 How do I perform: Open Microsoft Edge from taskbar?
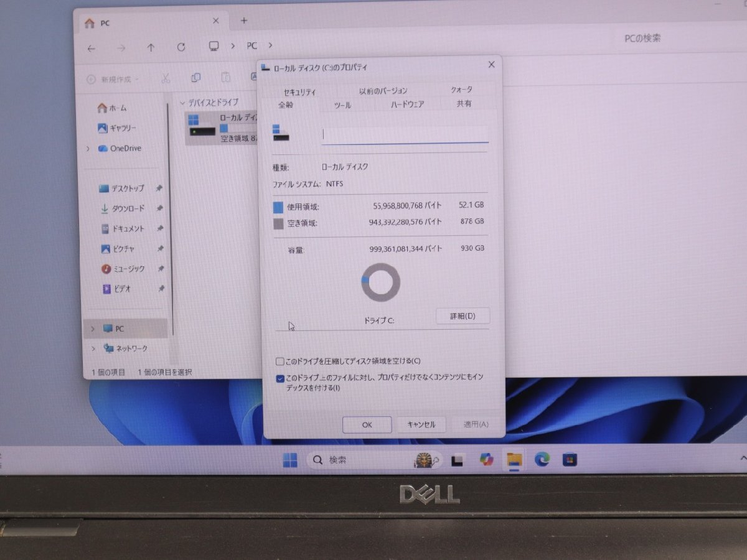pos(542,460)
